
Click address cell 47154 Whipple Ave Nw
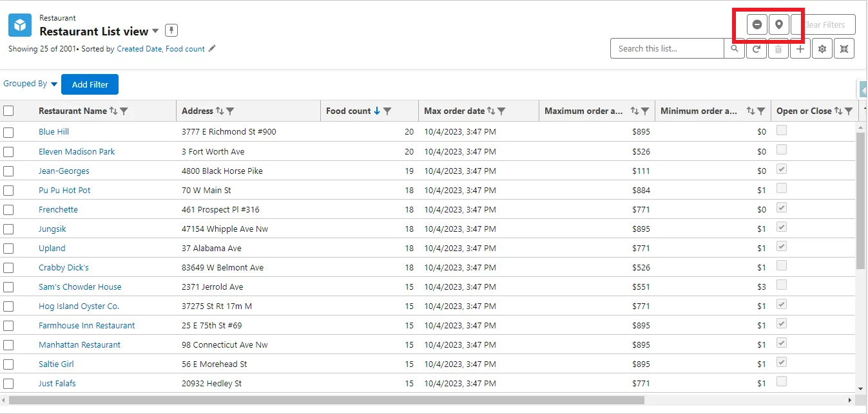225,229
